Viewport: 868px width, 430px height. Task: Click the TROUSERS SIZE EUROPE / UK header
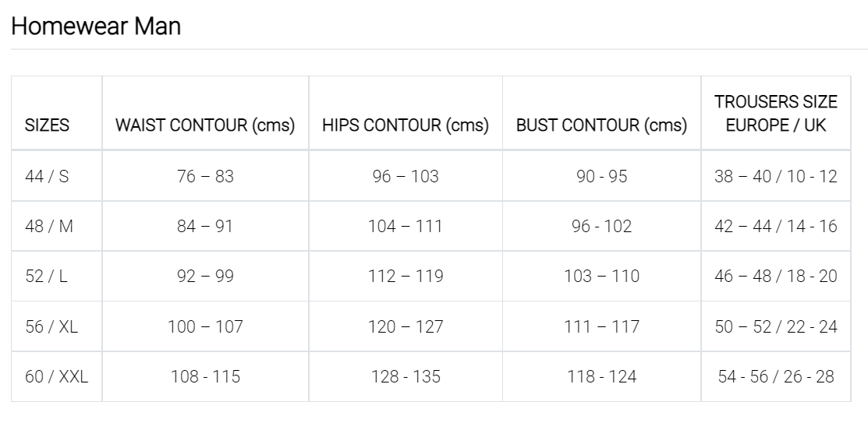(776, 113)
